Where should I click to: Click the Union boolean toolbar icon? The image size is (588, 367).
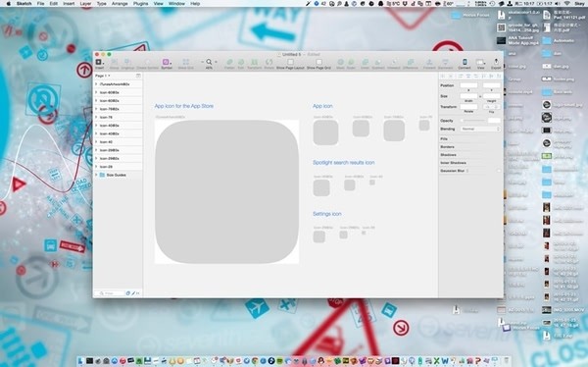[x=365, y=63]
